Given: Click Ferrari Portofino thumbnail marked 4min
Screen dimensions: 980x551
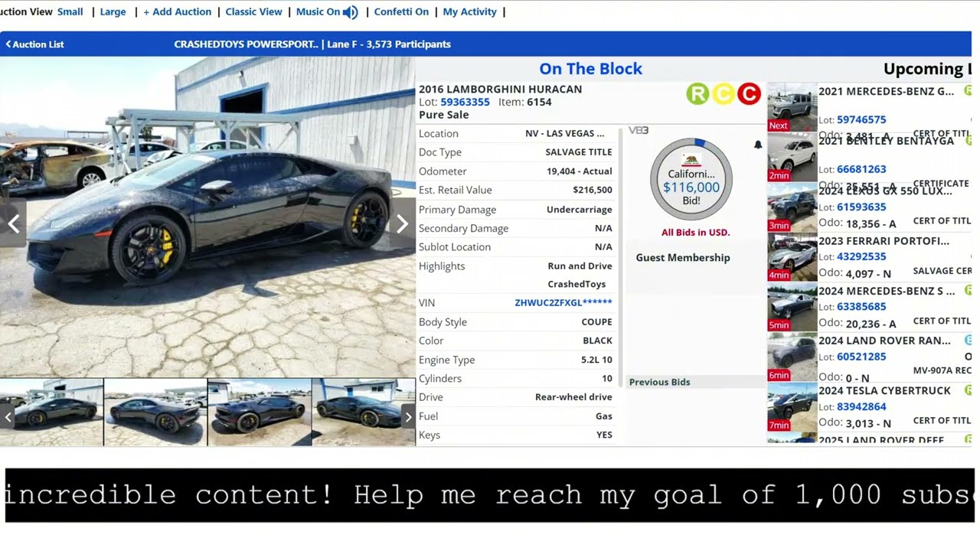Looking at the screenshot, I should tap(792, 257).
